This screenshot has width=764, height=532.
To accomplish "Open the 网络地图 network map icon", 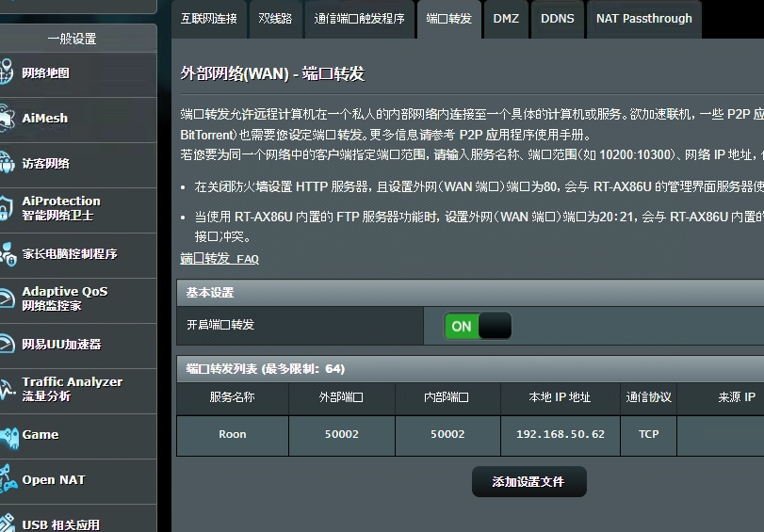I will click(7, 73).
